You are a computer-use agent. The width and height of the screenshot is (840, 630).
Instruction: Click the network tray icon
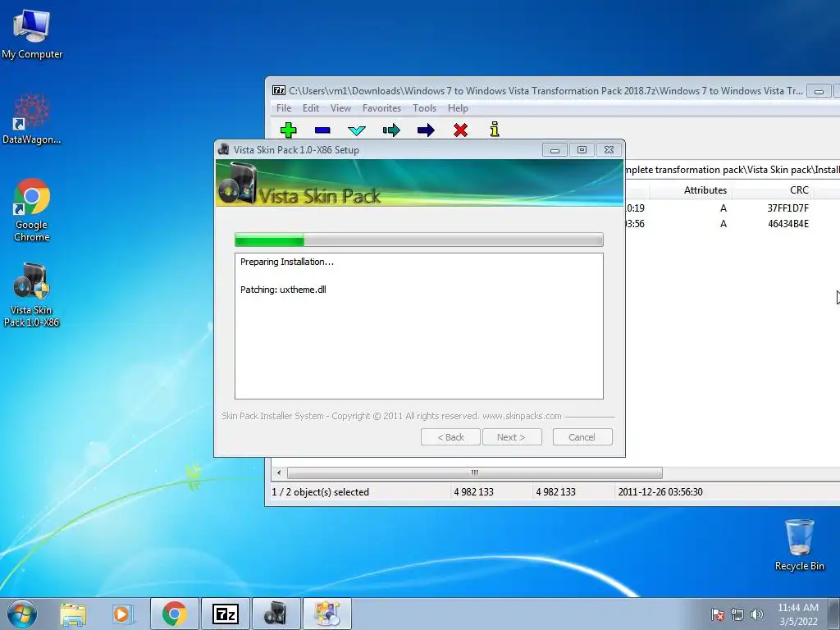(x=737, y=614)
